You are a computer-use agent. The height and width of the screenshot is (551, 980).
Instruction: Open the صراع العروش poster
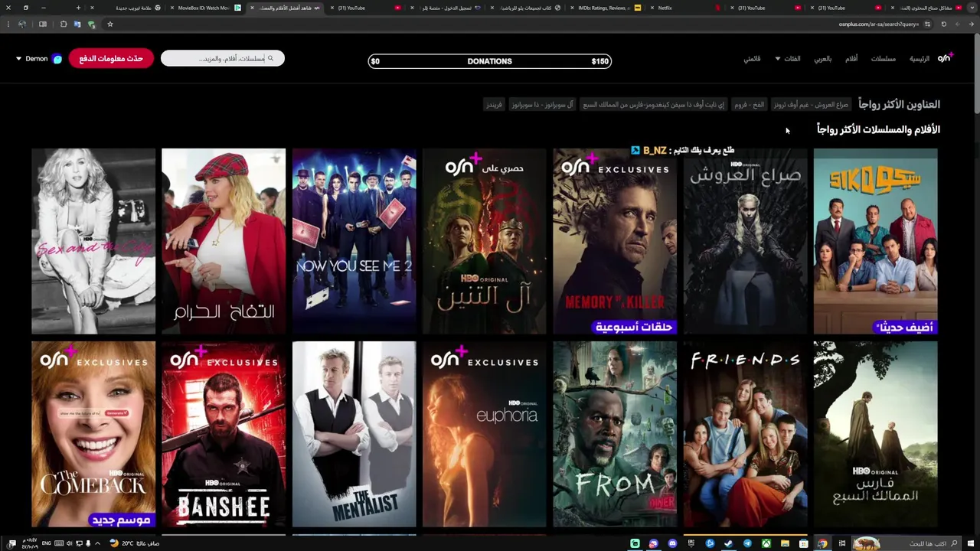click(745, 242)
